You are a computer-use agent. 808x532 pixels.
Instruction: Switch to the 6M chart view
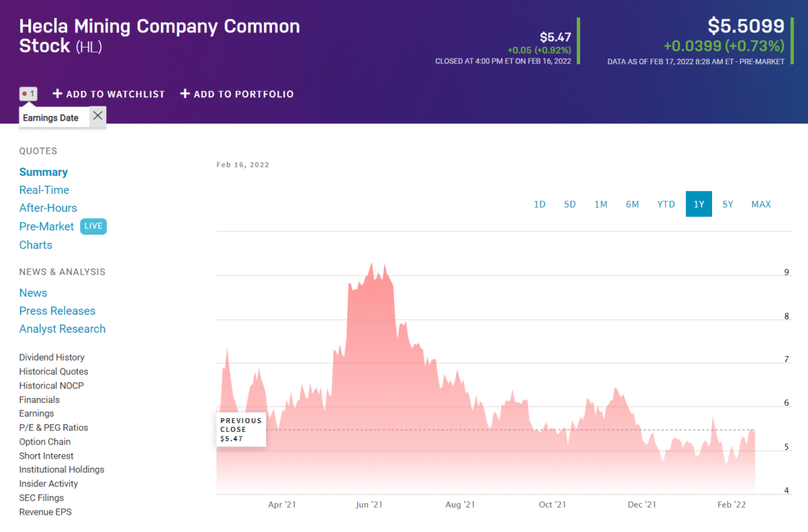pos(632,204)
